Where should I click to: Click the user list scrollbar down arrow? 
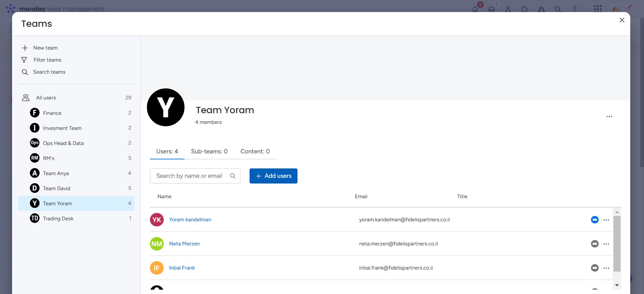click(x=617, y=285)
